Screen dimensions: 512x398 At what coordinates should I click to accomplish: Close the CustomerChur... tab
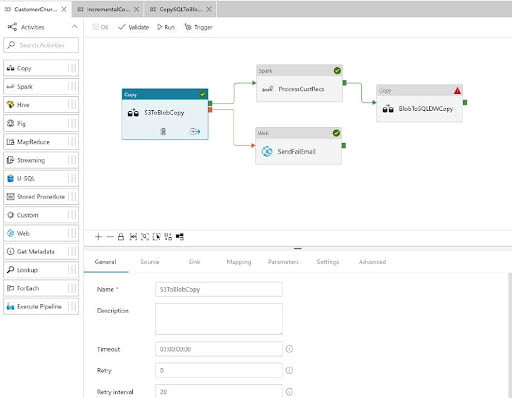[x=64, y=9]
